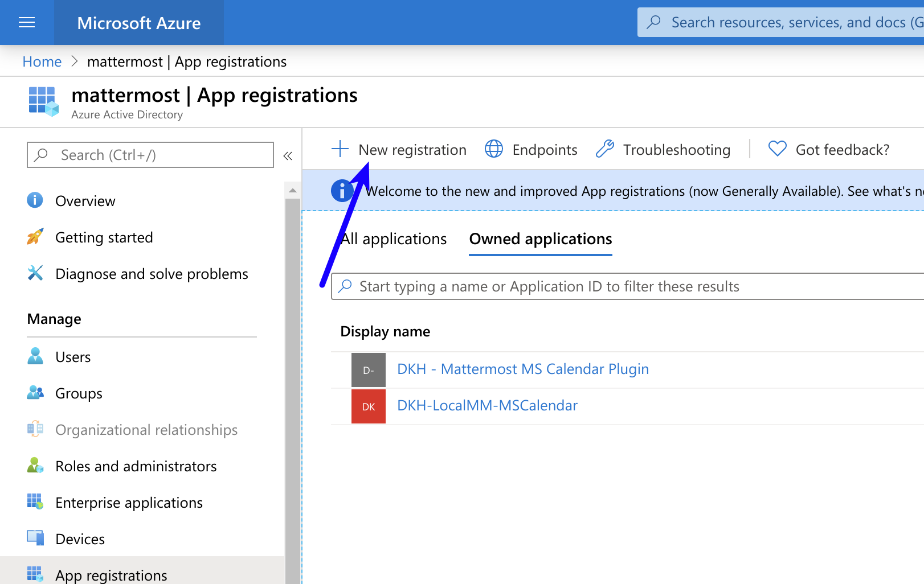Viewport: 924px width, 584px height.
Task: Switch to the All applications tab
Action: 393,238
